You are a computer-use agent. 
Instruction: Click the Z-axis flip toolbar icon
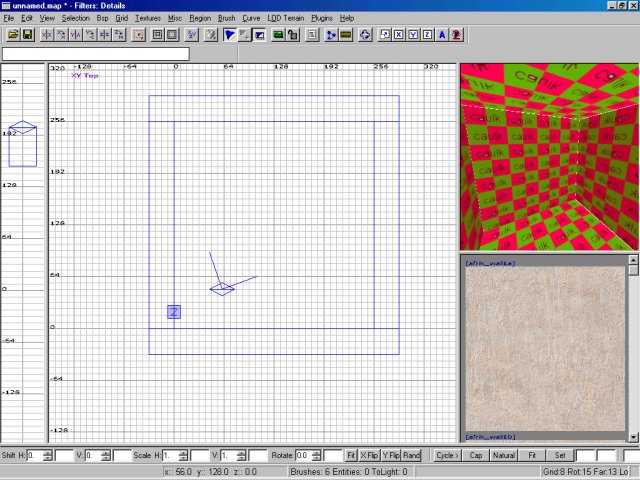click(106, 34)
